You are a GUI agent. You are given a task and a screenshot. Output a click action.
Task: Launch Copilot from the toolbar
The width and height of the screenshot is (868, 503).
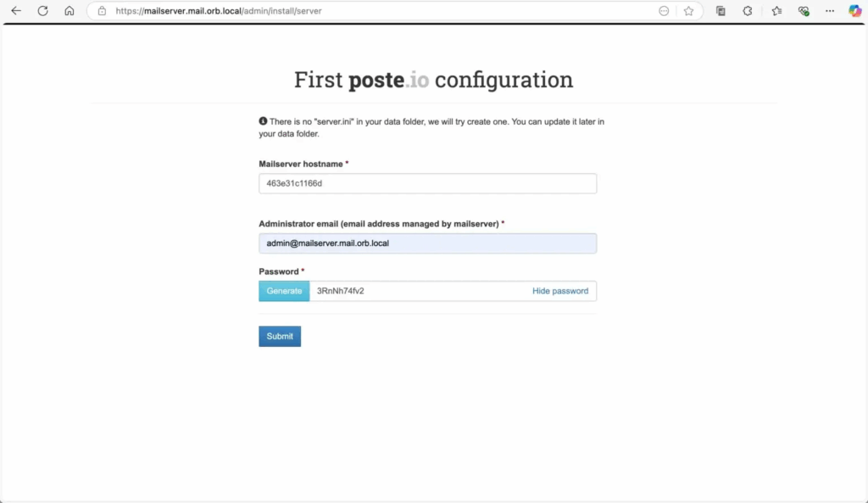pyautogui.click(x=854, y=11)
